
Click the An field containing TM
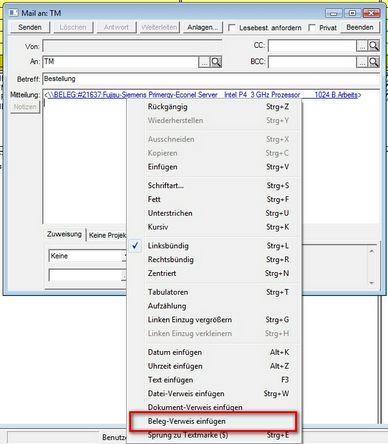click(x=120, y=62)
